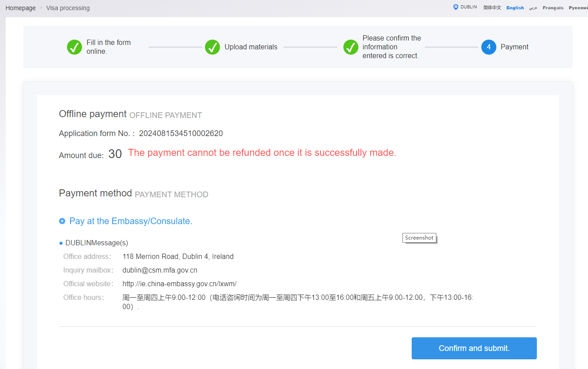Switch language to Français
The width and height of the screenshot is (588, 369).
(x=553, y=7)
